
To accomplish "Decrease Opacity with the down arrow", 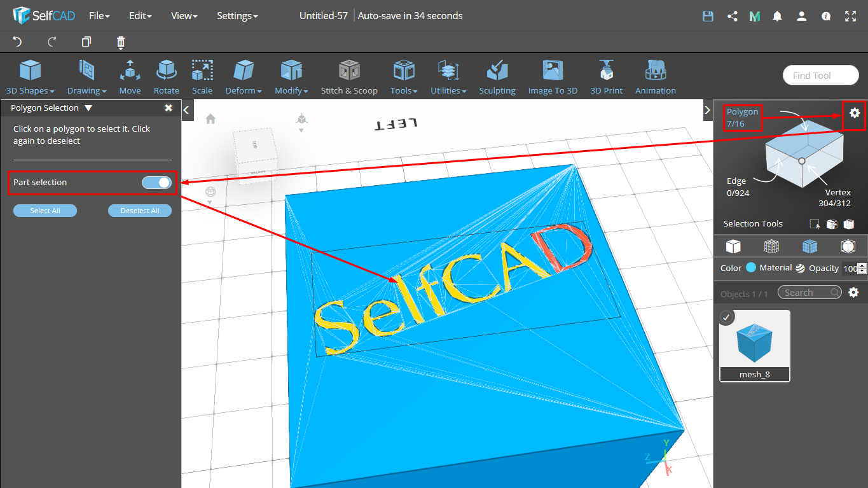I will click(x=862, y=271).
